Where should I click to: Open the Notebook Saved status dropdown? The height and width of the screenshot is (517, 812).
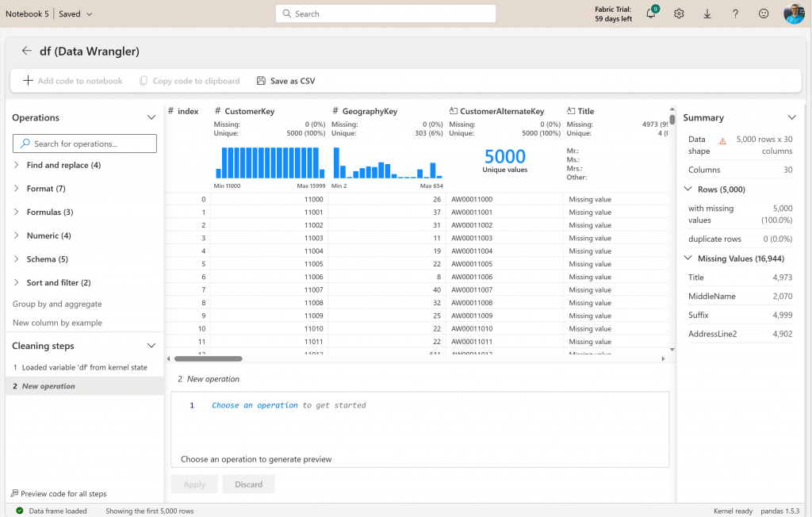click(88, 14)
